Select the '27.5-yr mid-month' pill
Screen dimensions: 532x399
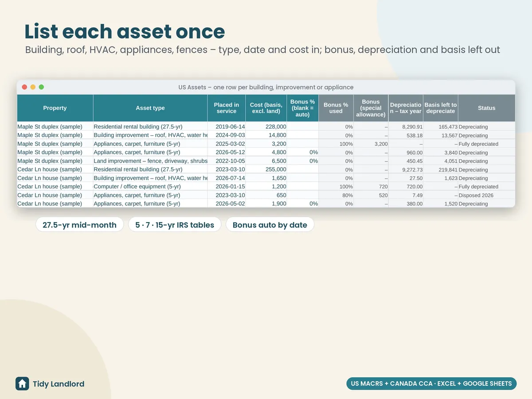coord(79,225)
